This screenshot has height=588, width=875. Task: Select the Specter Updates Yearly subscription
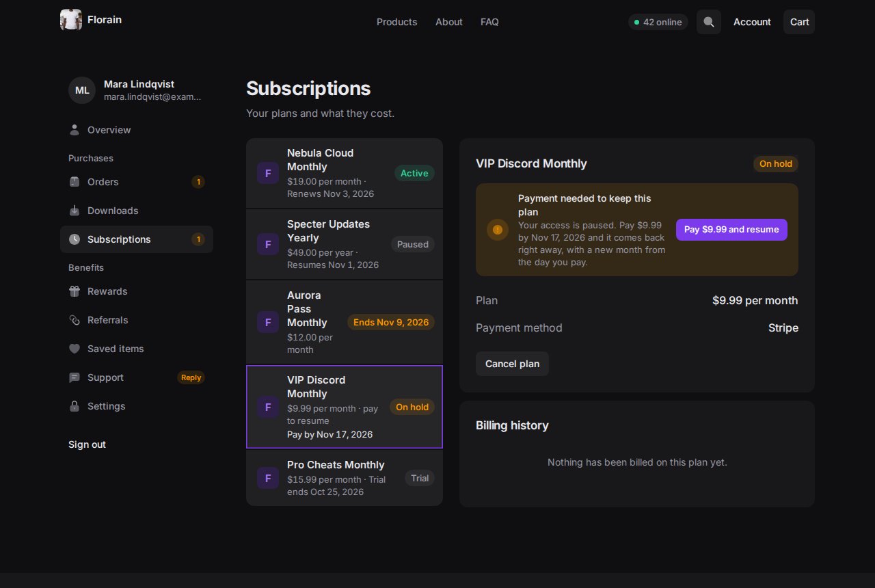(x=345, y=244)
